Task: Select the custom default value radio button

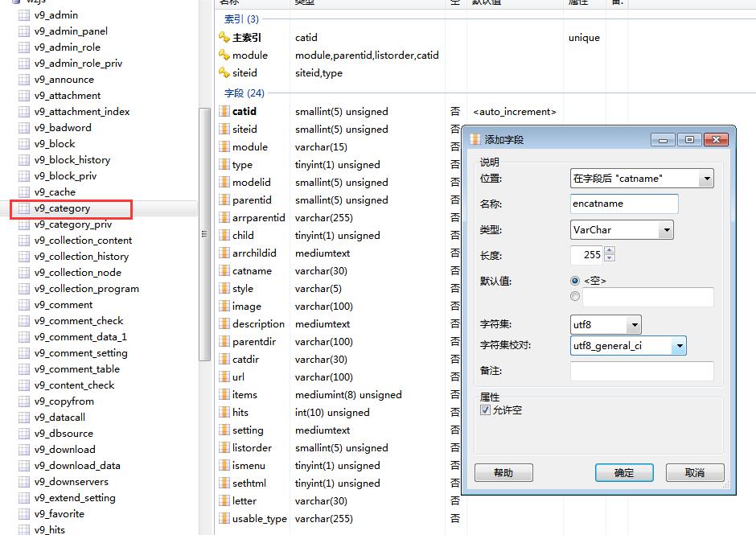Action: [x=575, y=297]
